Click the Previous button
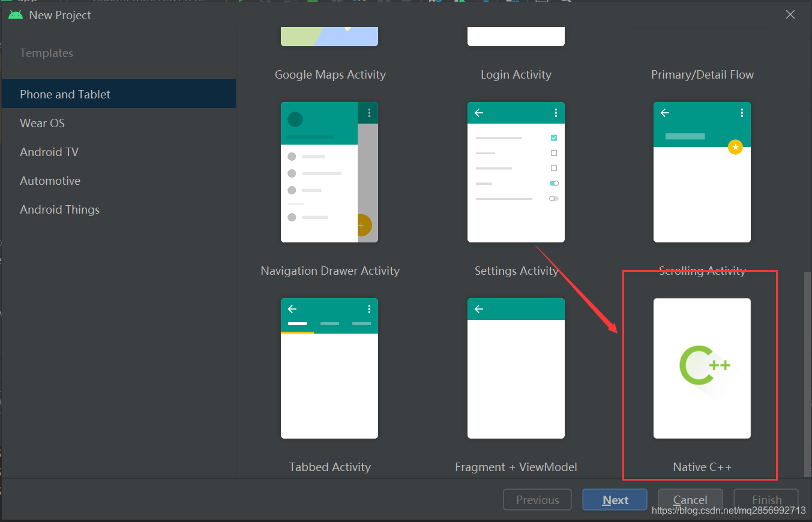 [538, 500]
